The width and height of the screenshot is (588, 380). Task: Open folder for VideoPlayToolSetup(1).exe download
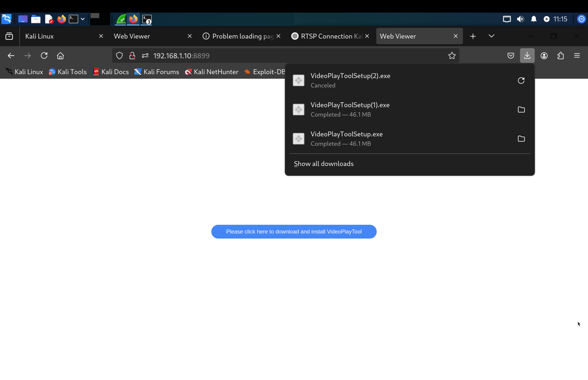[521, 110]
